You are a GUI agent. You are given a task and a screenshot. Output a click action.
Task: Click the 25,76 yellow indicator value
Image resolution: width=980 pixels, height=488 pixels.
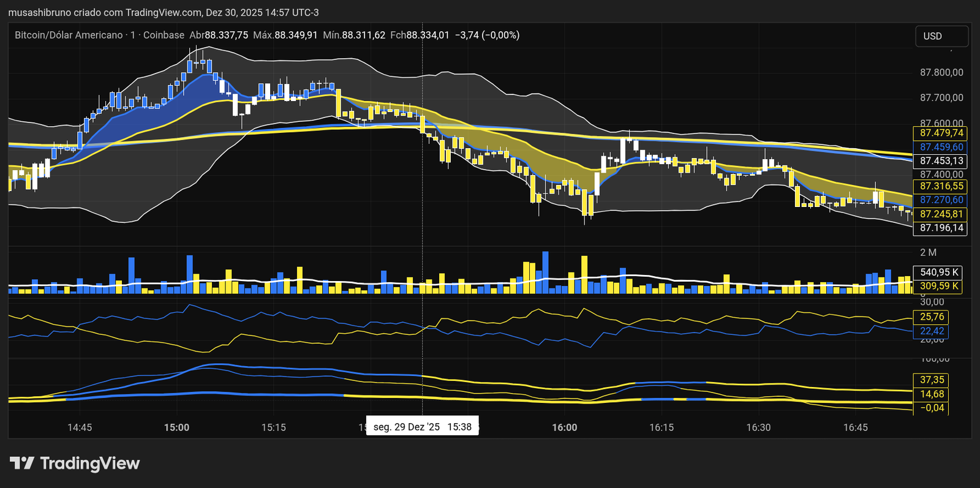(932, 317)
